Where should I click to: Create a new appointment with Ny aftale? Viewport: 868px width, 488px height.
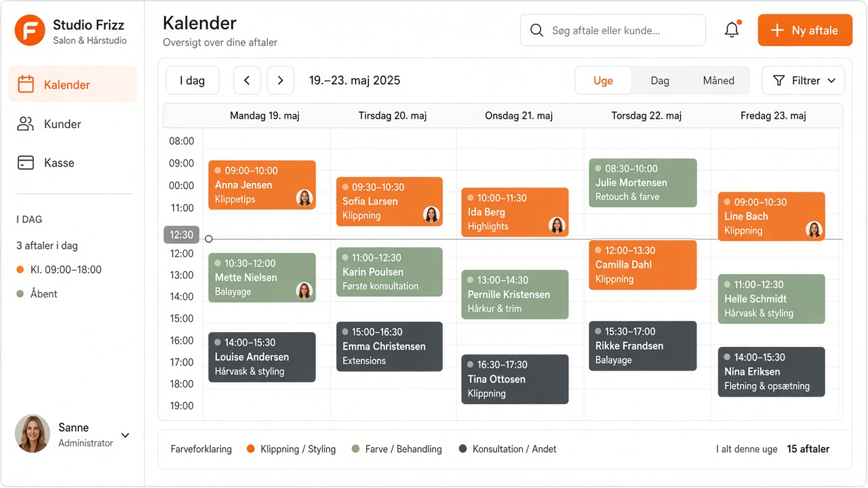coord(805,30)
